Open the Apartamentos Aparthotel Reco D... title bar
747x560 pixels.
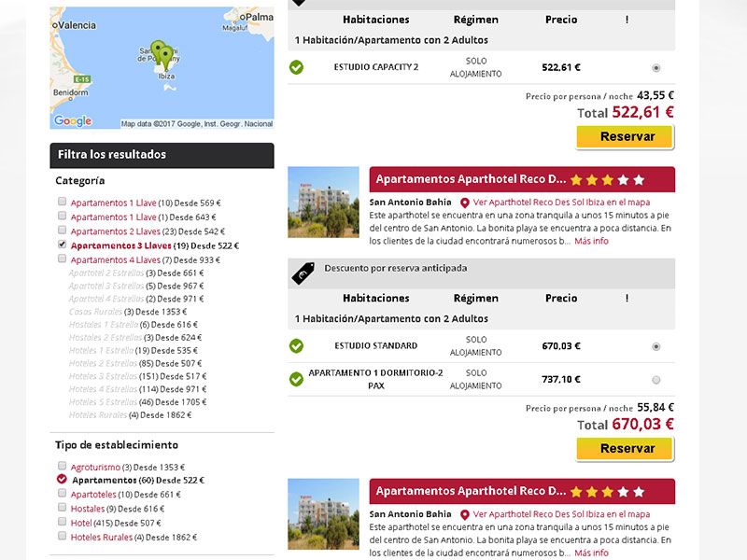point(471,179)
